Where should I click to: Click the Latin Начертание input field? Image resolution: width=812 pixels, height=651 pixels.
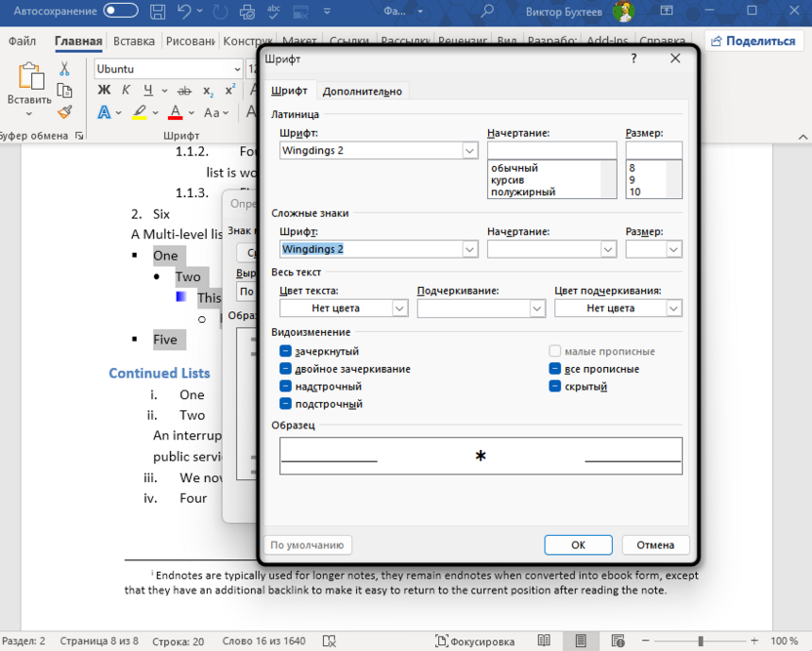(x=552, y=150)
